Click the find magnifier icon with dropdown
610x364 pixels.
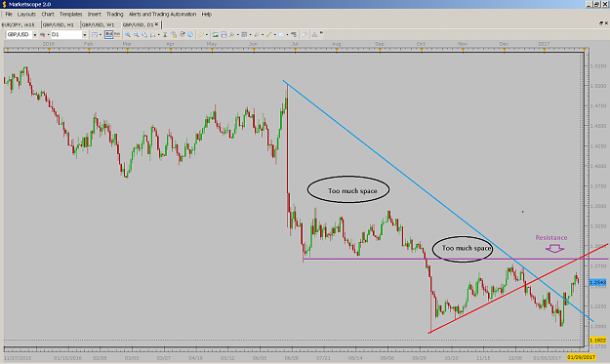232,34
